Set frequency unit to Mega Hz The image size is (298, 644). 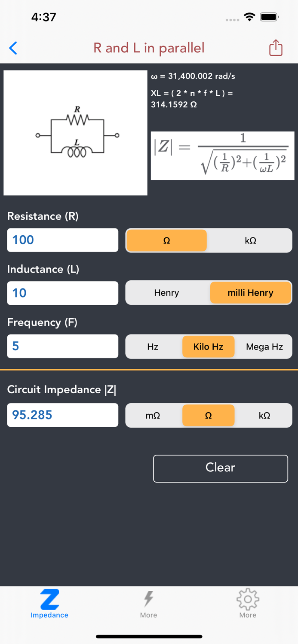point(264,346)
